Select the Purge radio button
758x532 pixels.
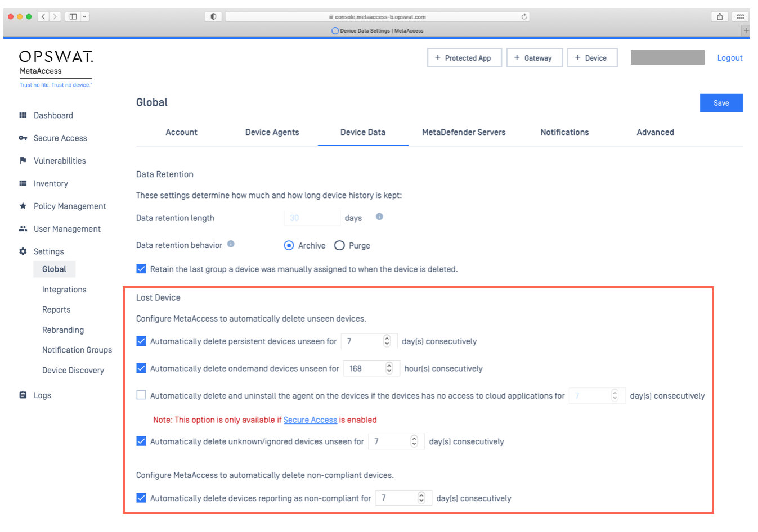[339, 245]
